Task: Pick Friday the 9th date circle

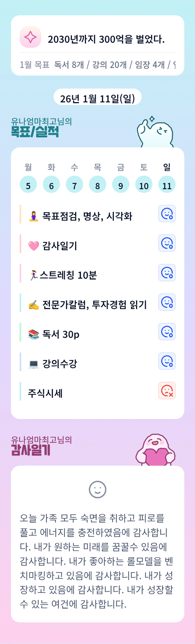Action: [x=120, y=184]
